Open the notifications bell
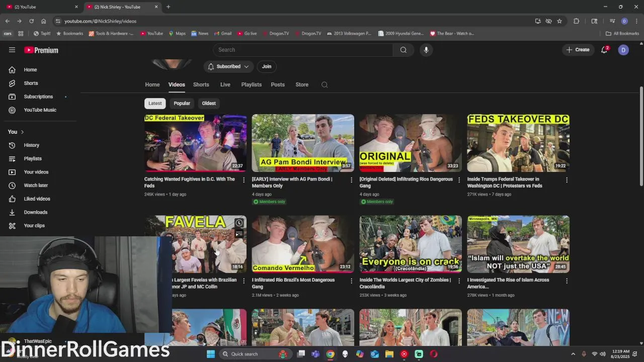Image resolution: width=644 pixels, height=362 pixels. [x=604, y=50]
